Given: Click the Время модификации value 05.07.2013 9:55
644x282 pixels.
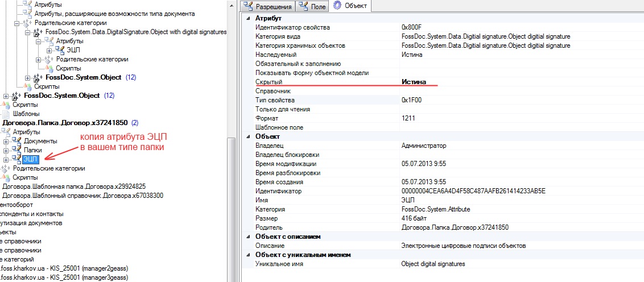Looking at the screenshot, I should 424,163.
